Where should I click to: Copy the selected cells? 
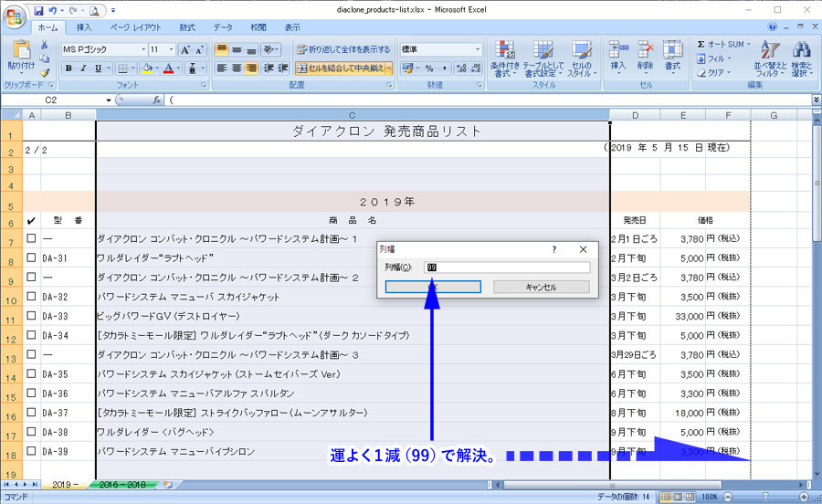tap(45, 58)
